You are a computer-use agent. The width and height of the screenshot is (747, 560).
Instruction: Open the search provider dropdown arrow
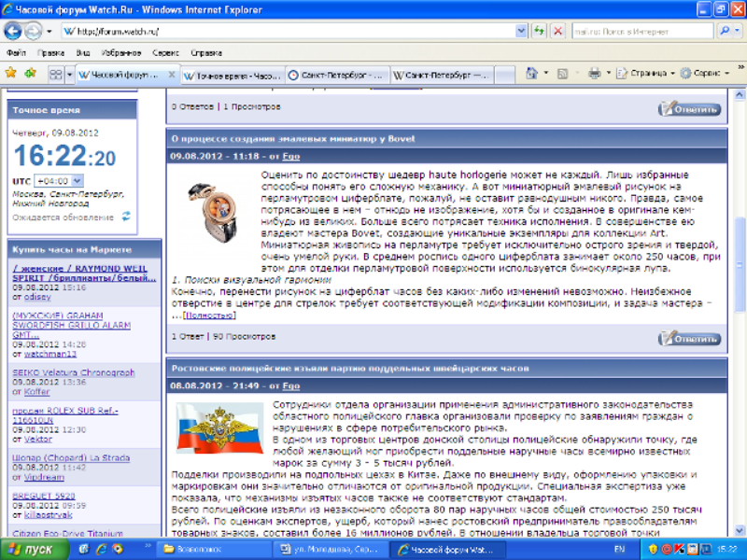click(x=737, y=31)
